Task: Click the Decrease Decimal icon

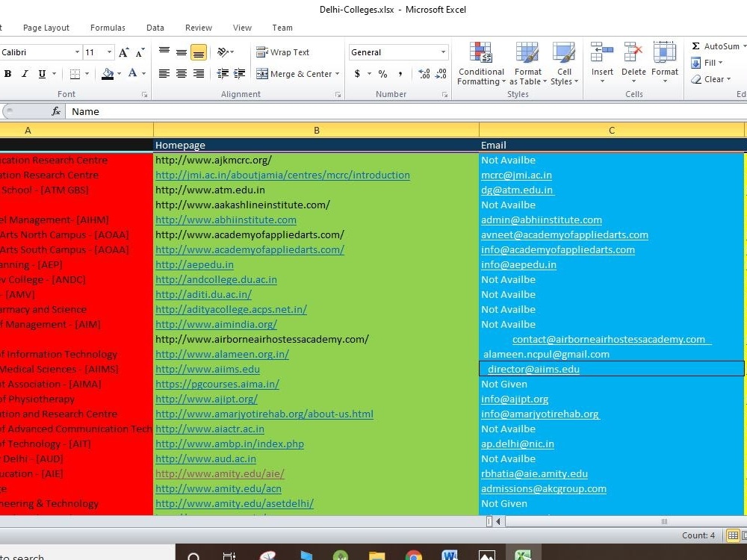Action: point(441,74)
